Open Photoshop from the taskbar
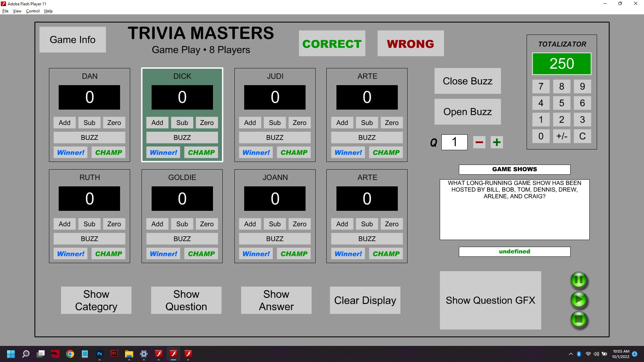 click(100, 354)
